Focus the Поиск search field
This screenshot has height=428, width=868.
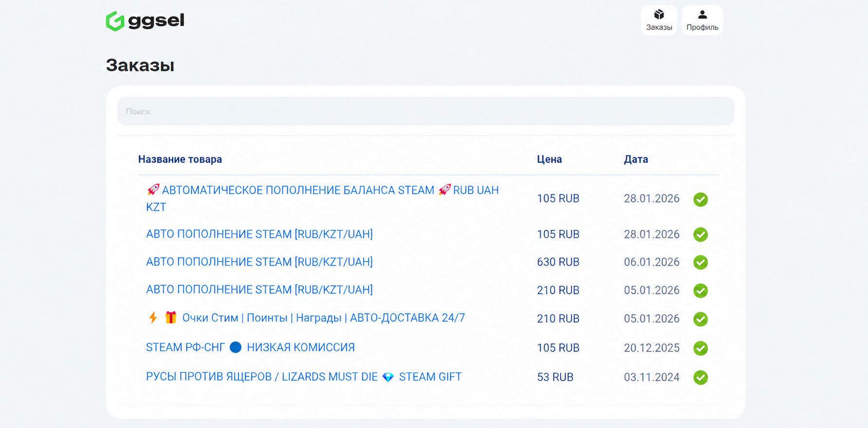[x=425, y=111]
